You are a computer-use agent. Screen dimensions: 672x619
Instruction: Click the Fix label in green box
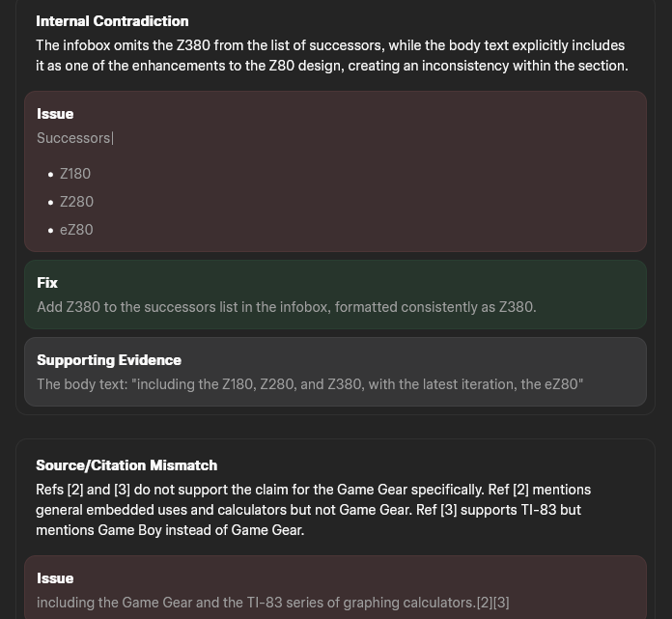[47, 283]
